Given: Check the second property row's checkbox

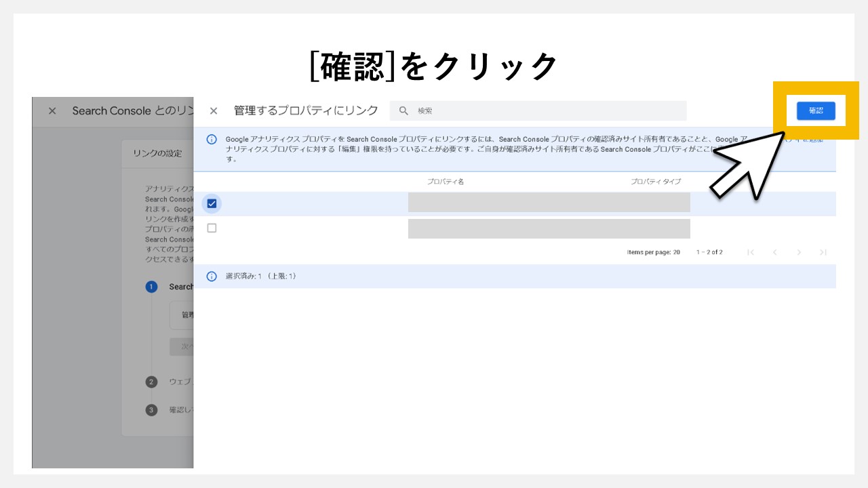Looking at the screenshot, I should coord(211,228).
